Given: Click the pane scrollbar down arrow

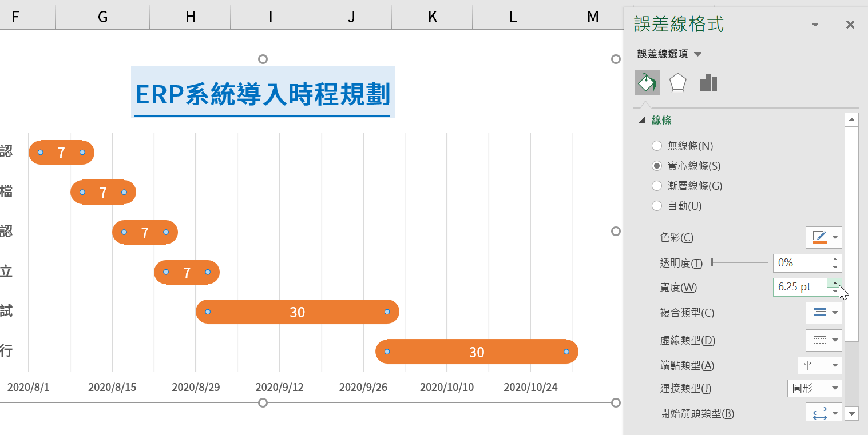Looking at the screenshot, I should 852,413.
